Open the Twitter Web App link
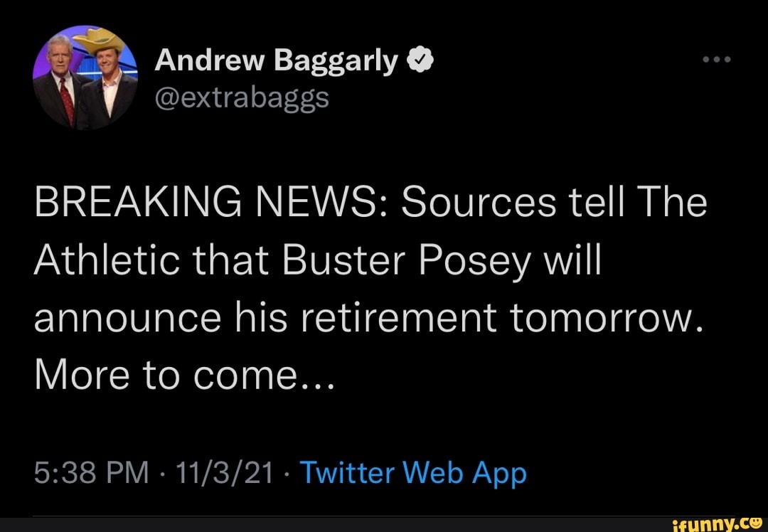 click(413, 472)
